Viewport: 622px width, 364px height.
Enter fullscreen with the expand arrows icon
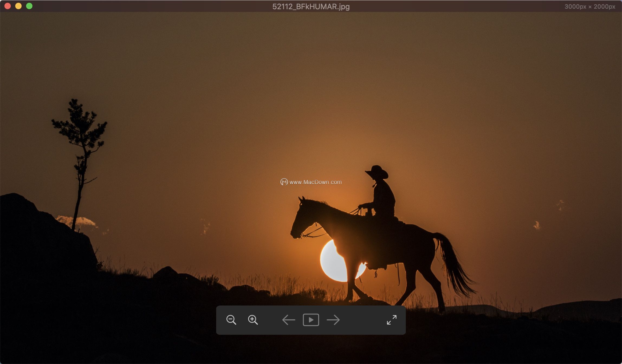[x=391, y=320]
